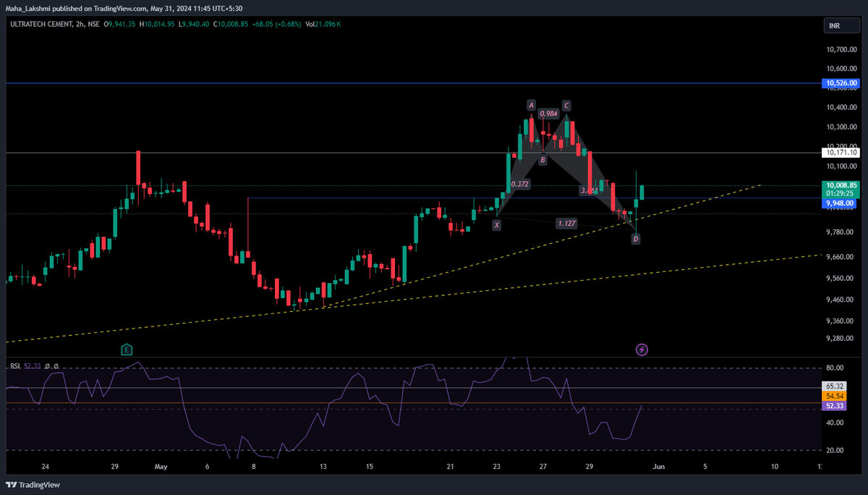
Task: Click the orange 54.54 RSI label
Action: 835,397
